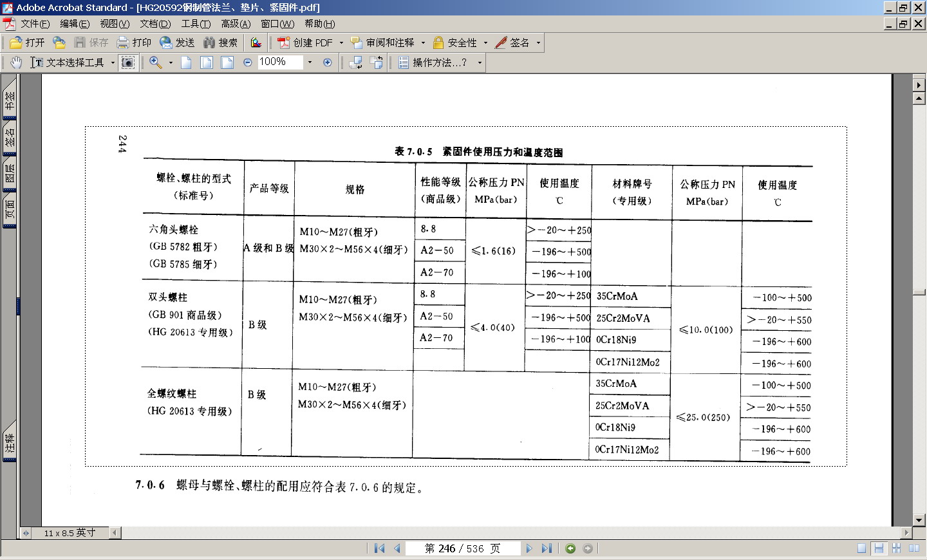Click the rotate counterclockwise icon
The width and height of the screenshot is (927, 560).
click(356, 62)
